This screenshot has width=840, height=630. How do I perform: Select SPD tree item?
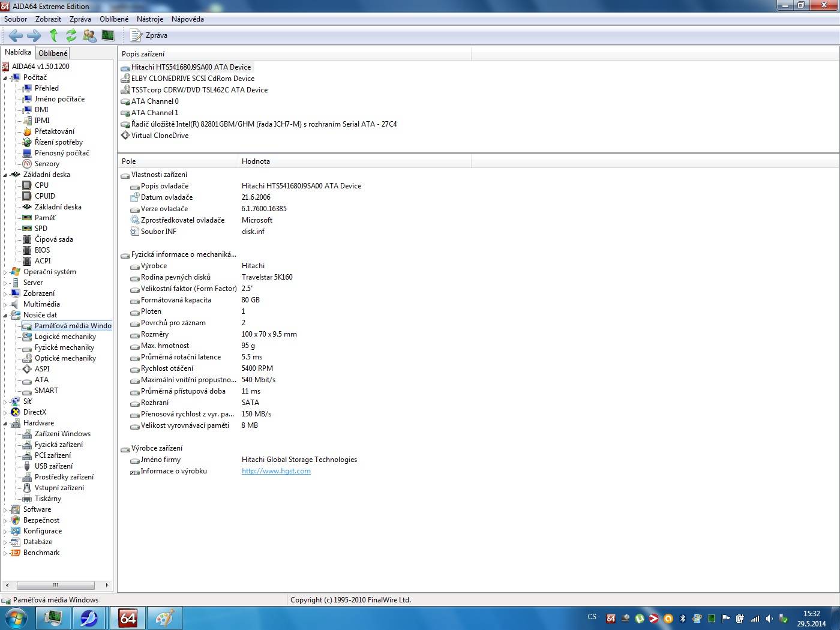[x=41, y=229]
